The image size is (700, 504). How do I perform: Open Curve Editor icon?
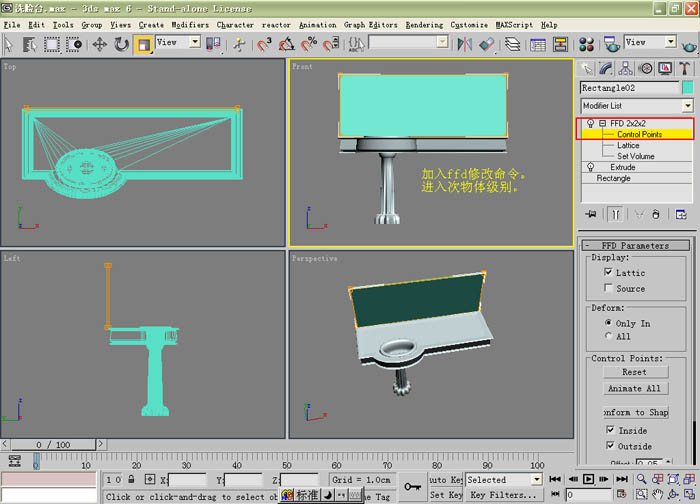coord(538,44)
